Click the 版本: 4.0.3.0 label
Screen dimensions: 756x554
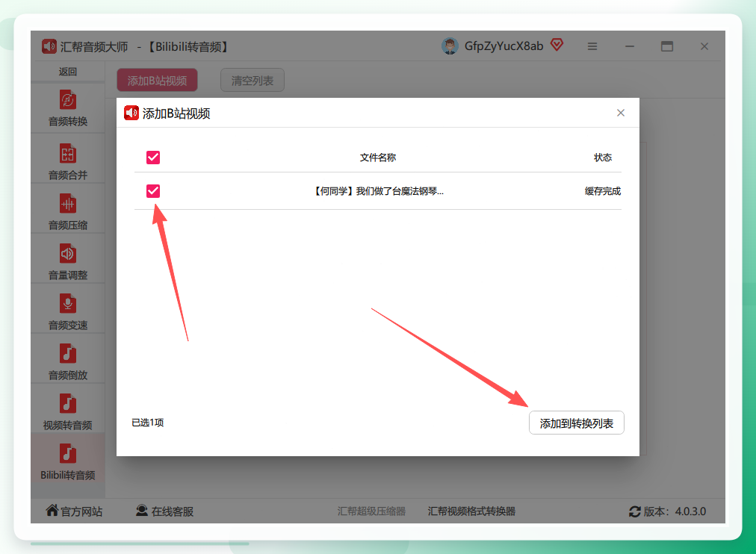(x=675, y=511)
